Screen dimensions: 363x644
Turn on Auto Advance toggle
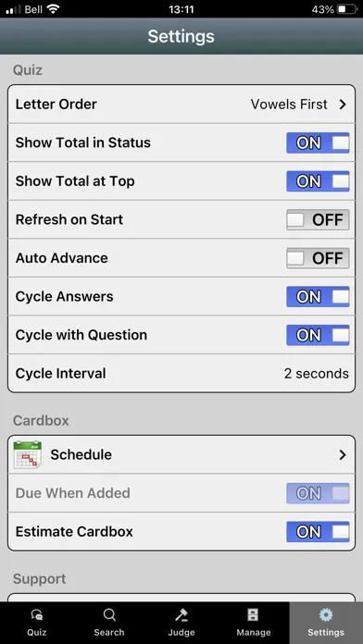318,258
